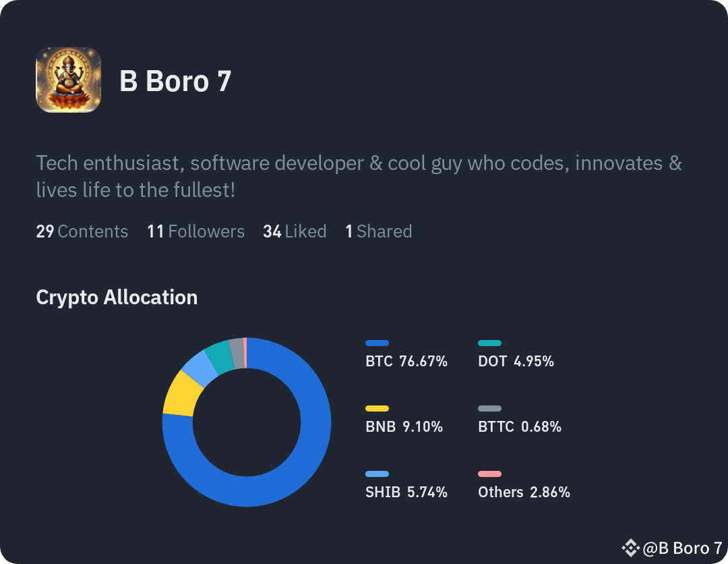The height and width of the screenshot is (564, 728).
Task: Select the BNB yellow legend swatch
Action: 377,409
